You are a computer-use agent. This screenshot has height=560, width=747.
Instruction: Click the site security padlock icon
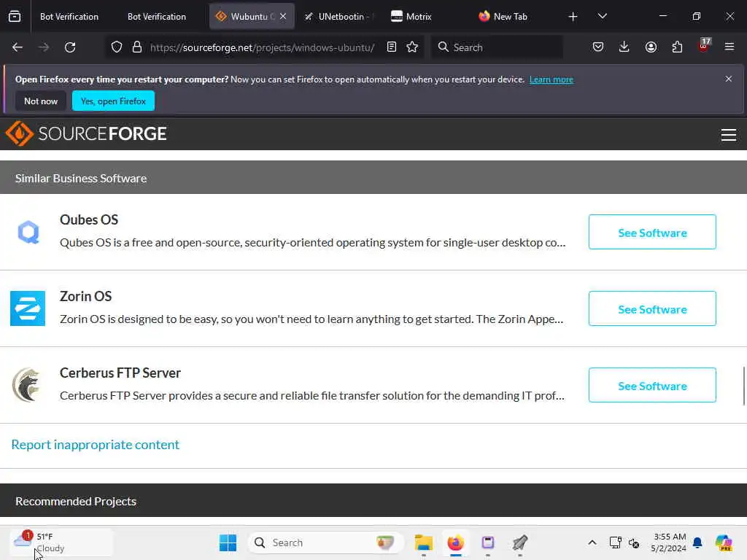(137, 47)
